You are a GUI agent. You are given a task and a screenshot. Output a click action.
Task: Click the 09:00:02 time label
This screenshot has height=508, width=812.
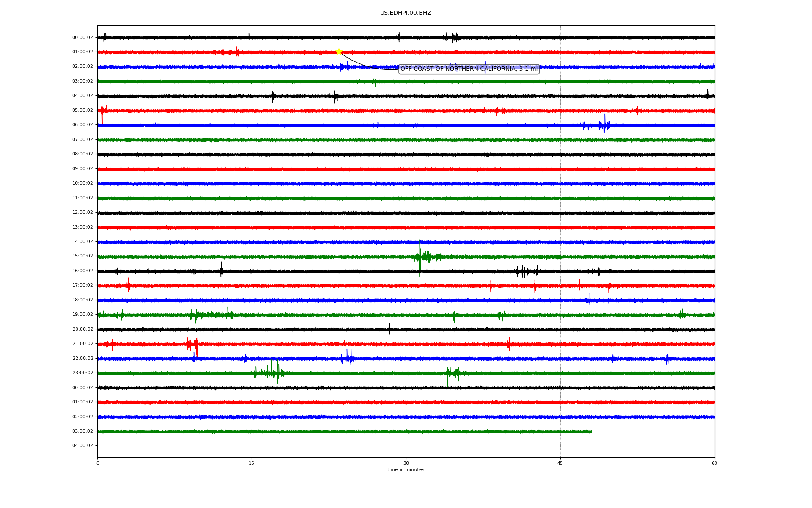click(82, 168)
